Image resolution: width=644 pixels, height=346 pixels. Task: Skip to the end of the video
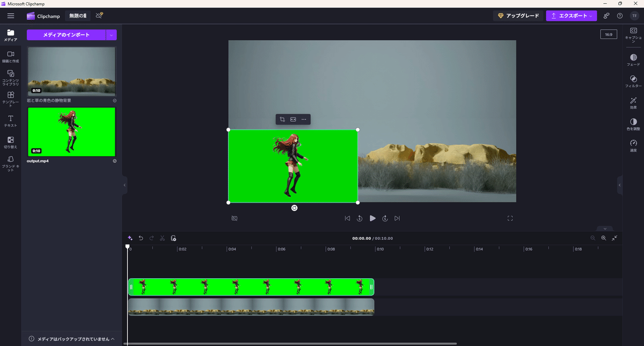pyautogui.click(x=397, y=218)
